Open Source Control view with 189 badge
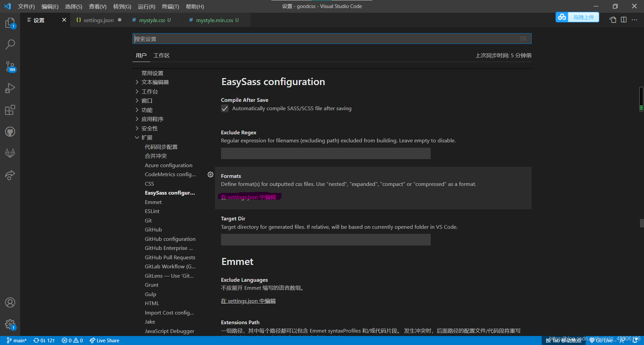This screenshot has height=345, width=644. (x=10, y=66)
